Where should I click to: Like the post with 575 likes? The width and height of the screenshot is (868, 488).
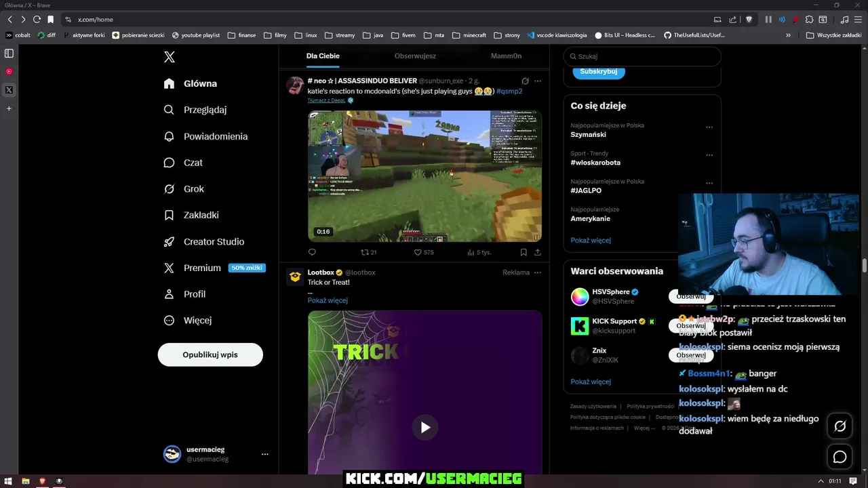click(424, 252)
